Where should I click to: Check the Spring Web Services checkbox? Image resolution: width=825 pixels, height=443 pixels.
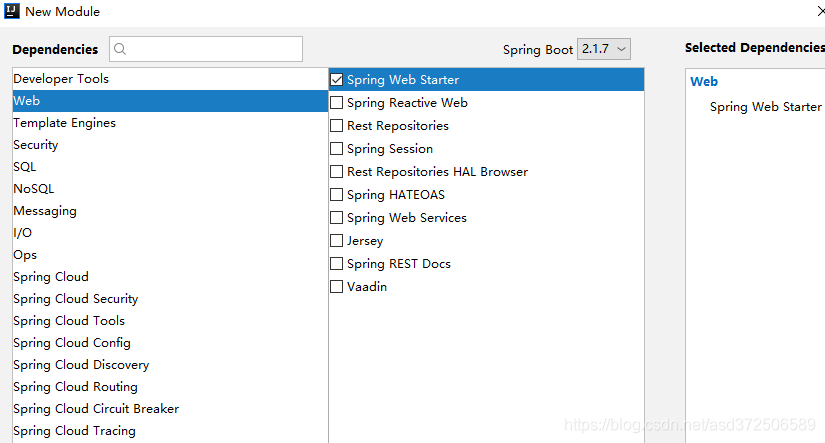[336, 218]
